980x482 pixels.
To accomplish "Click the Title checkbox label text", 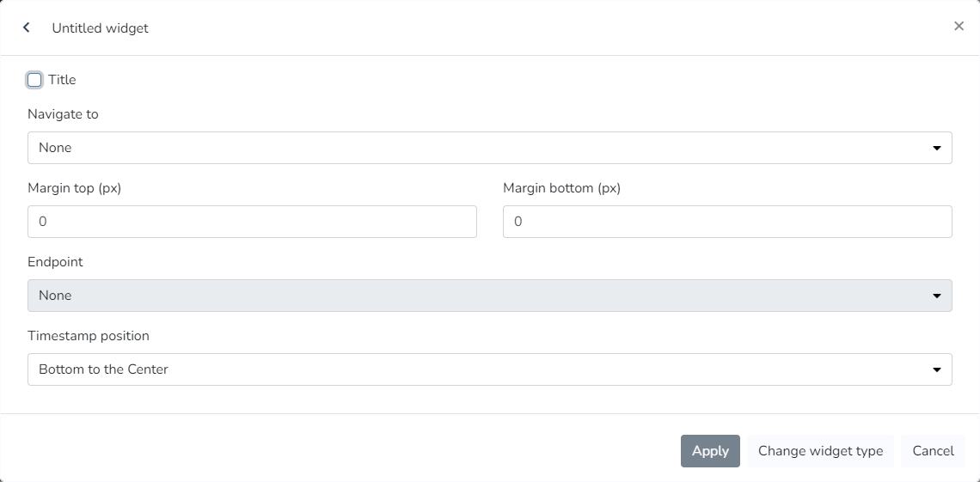I will click(x=62, y=80).
